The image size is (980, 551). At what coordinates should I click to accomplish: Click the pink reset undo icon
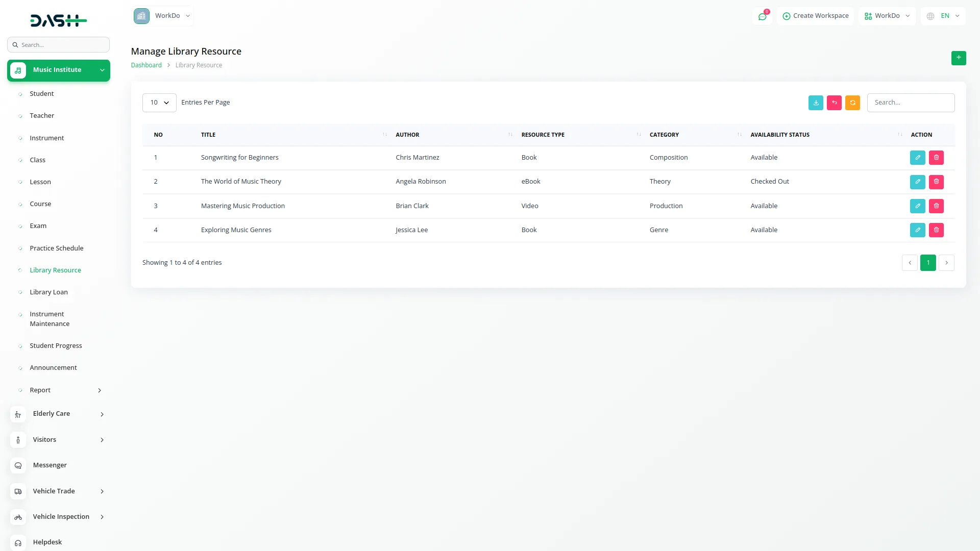pyautogui.click(x=834, y=103)
